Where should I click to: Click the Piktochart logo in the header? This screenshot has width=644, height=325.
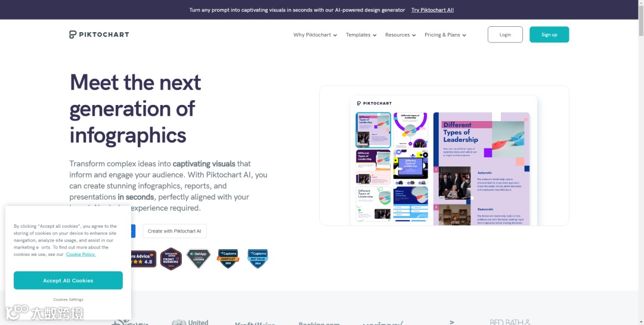coord(99,35)
